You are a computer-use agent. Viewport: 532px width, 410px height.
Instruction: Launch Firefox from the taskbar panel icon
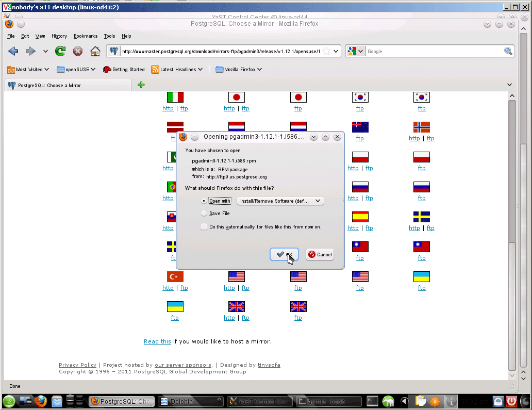[41, 402]
